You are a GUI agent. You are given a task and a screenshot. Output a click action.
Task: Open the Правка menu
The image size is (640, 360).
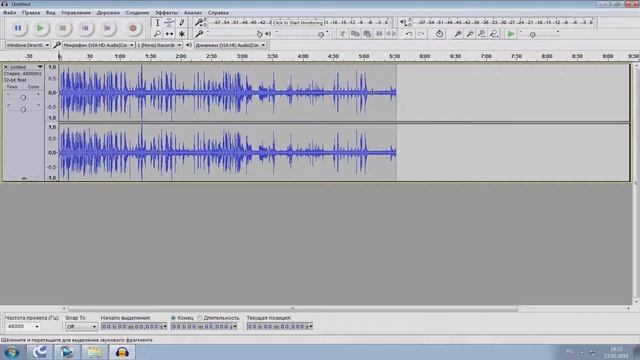31,13
